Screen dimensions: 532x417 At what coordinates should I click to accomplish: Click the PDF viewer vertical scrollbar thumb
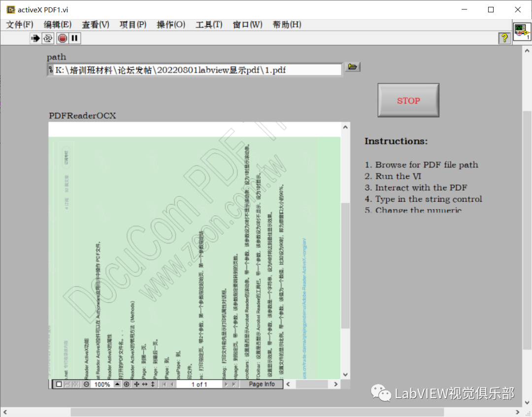coord(345,265)
